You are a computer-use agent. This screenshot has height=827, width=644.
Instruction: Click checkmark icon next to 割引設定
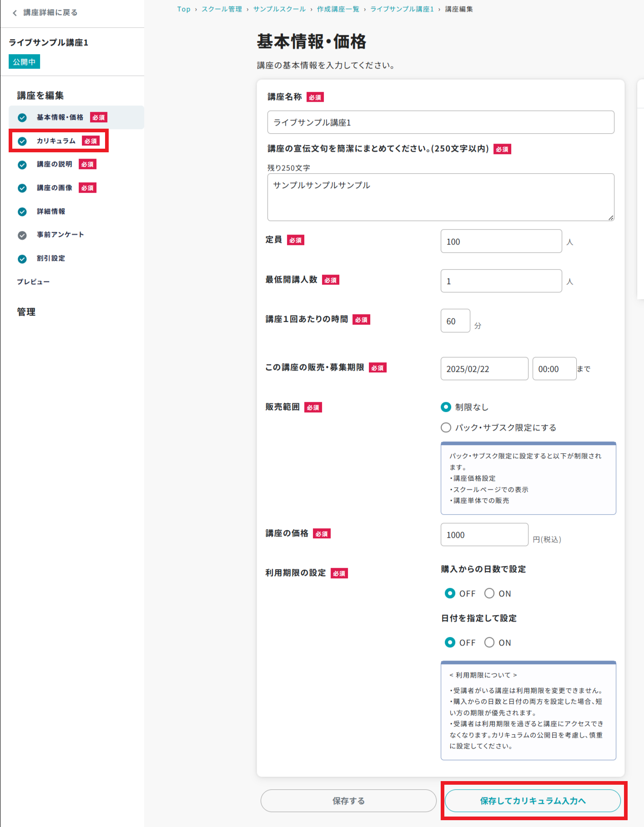point(22,259)
